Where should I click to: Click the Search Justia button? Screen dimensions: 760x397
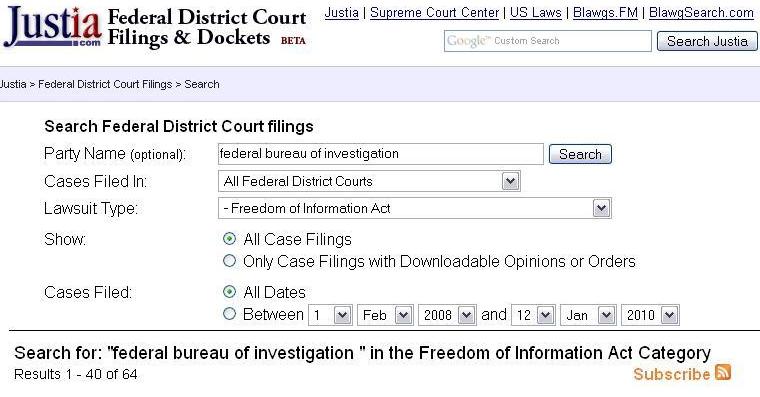click(707, 41)
